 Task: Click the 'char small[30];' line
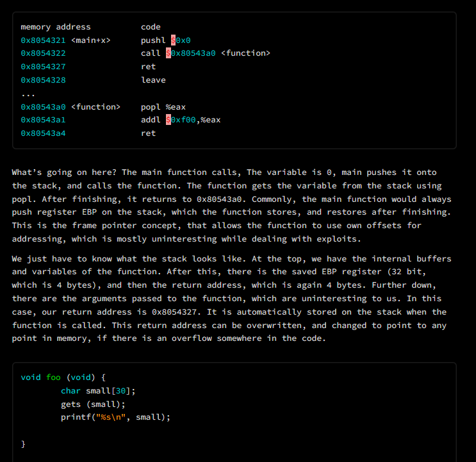pos(98,391)
